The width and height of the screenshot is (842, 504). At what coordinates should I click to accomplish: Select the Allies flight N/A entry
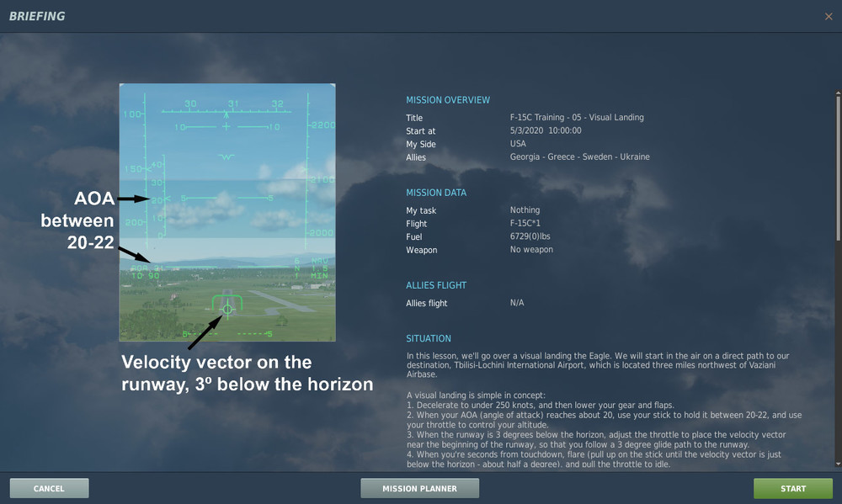[x=517, y=303]
